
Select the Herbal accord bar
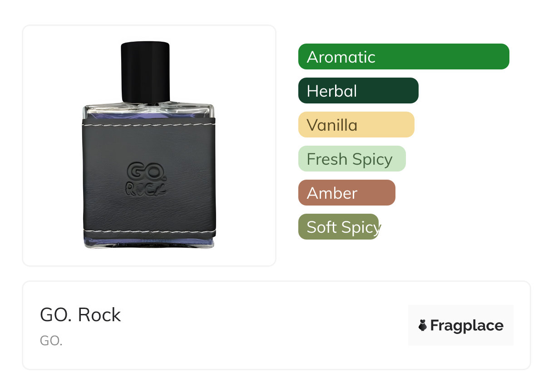(x=358, y=91)
